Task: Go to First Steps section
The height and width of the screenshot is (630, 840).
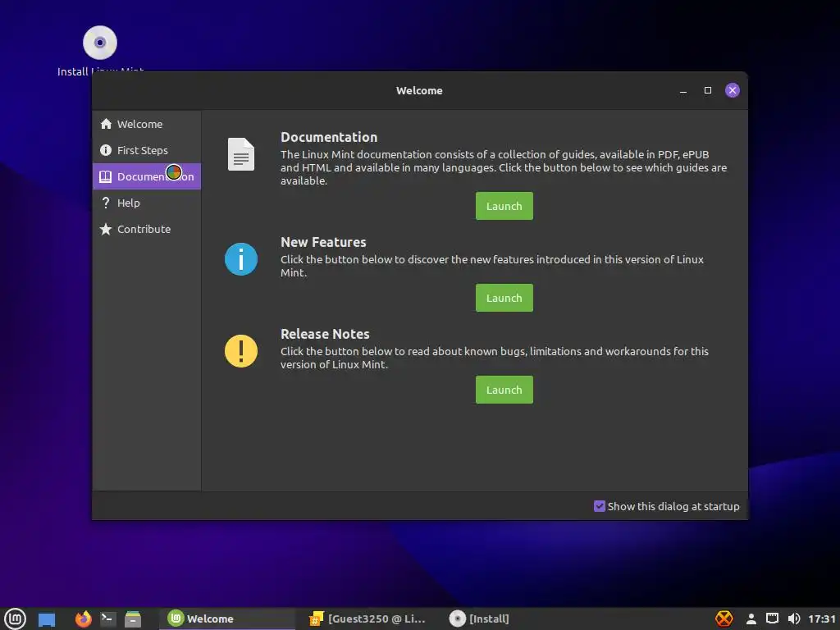Action: point(147,150)
